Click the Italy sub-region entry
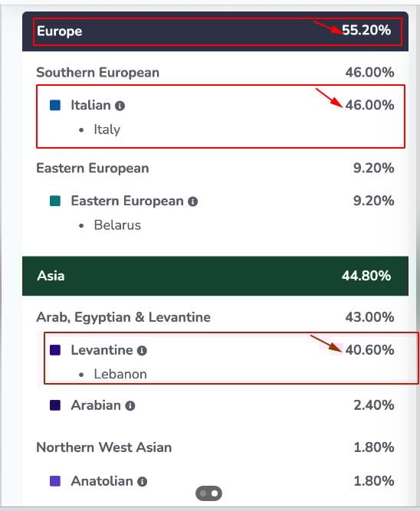This screenshot has width=420, height=511. [x=107, y=129]
